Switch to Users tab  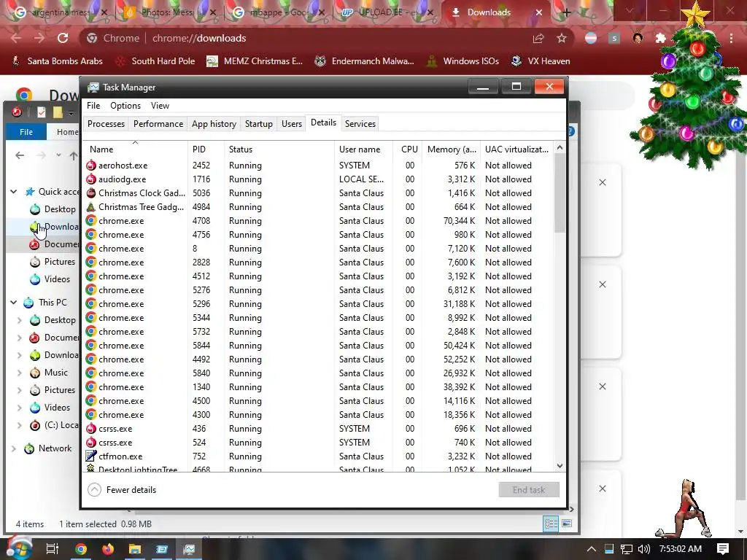tap(292, 124)
